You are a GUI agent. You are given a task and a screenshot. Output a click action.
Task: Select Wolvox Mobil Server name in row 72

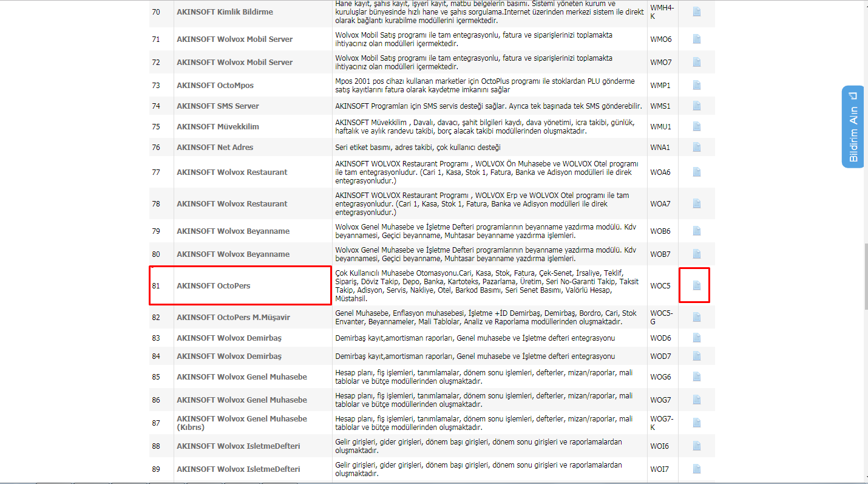(x=234, y=62)
